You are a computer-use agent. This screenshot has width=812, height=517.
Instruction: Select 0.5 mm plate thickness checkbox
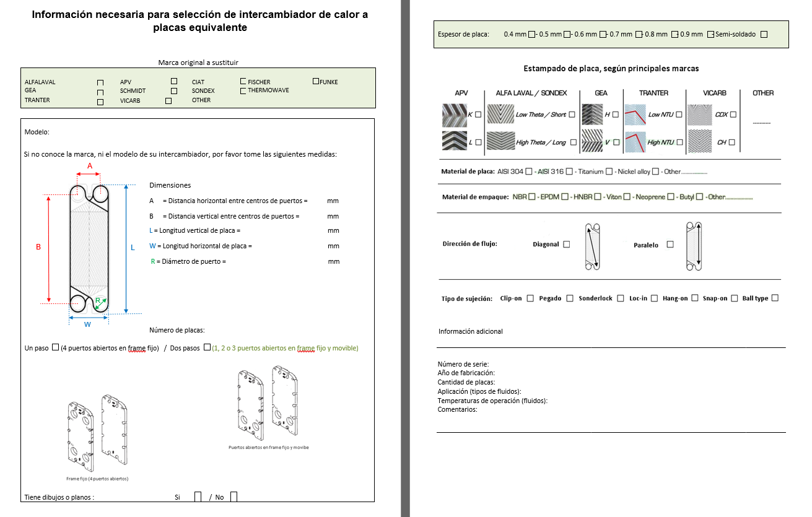click(567, 35)
